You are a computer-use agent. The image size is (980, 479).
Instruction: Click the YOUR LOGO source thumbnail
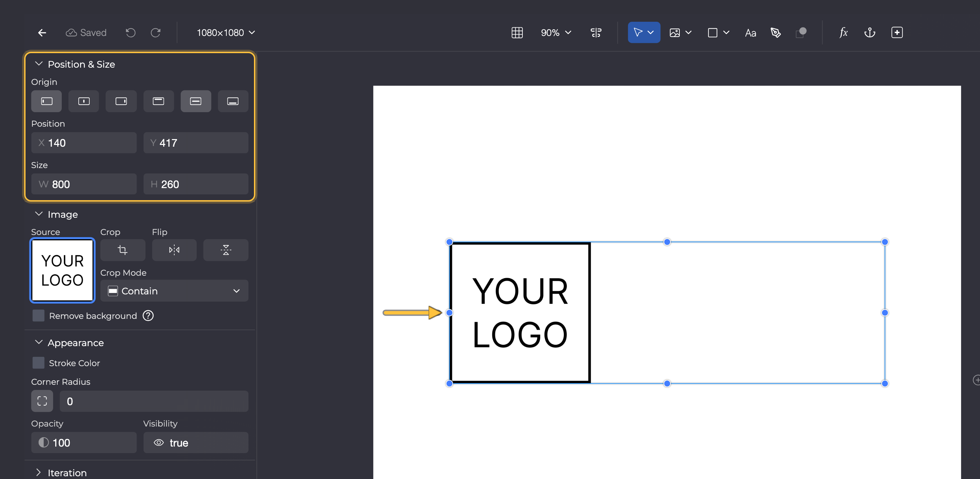[x=62, y=271]
